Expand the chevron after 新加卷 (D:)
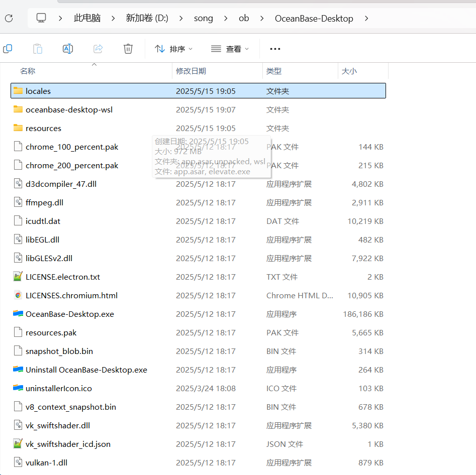Viewport: 476px width, 475px height. pyautogui.click(x=181, y=18)
